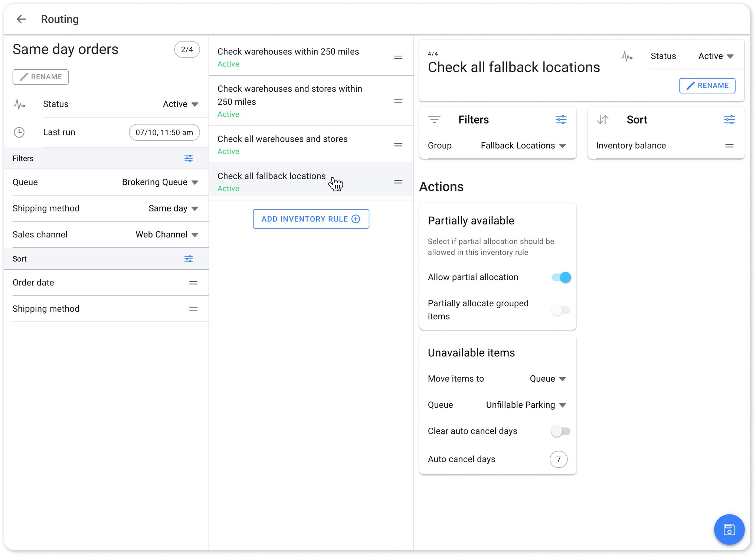Click the blue RENAME button for the inventory rule
The width and height of the screenshot is (756, 556).
click(707, 86)
